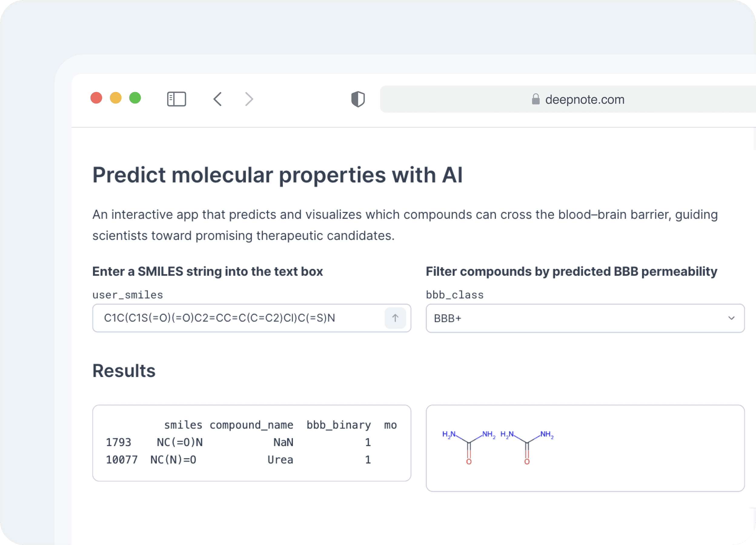Submit the SMILES string with the arrow icon

[395, 318]
